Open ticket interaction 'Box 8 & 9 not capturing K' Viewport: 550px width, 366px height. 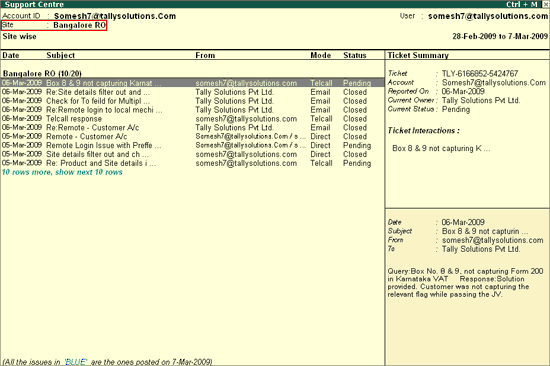[441, 148]
